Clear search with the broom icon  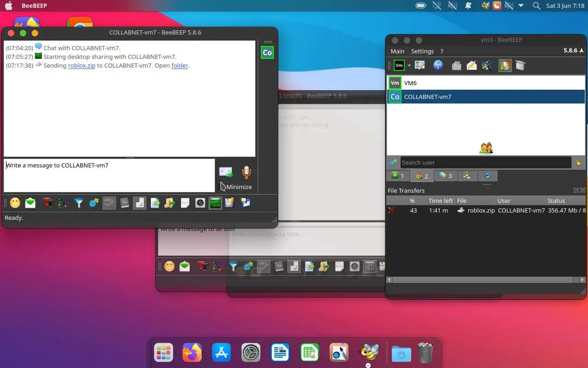pos(578,162)
